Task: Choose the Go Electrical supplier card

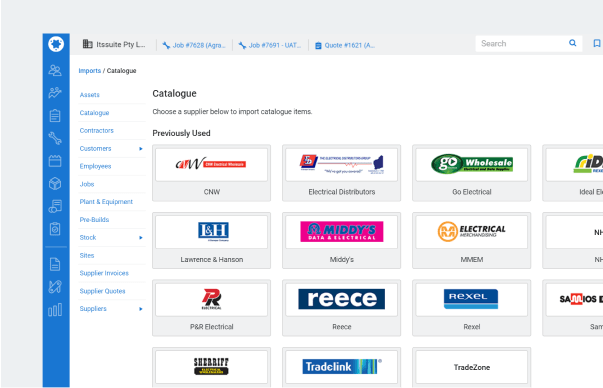Action: coord(471,173)
